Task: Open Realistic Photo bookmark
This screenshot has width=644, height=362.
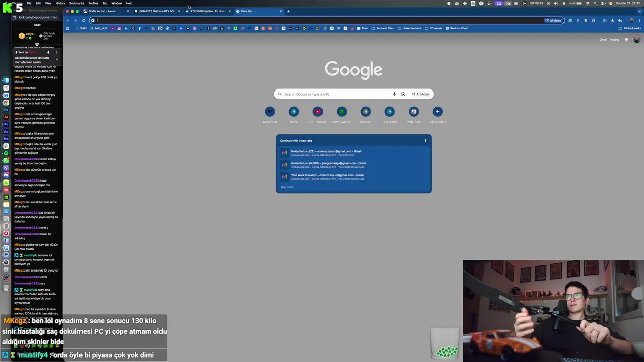Action: (457, 28)
